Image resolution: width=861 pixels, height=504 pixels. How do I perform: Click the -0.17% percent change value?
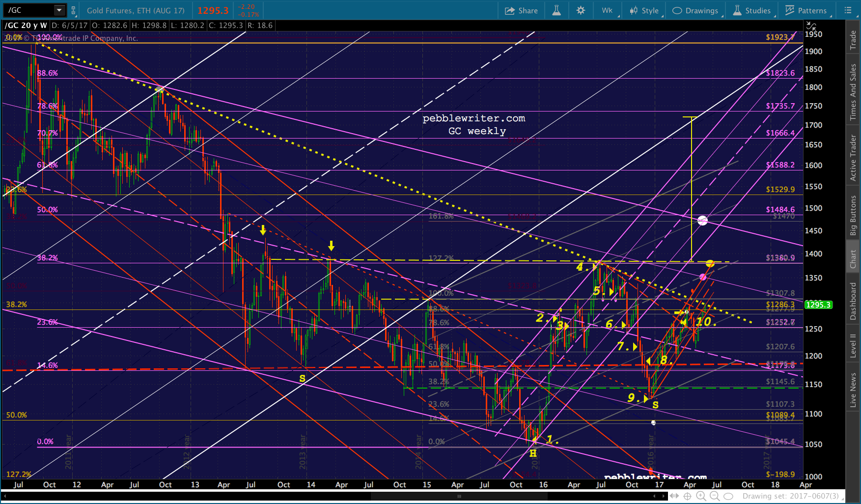pyautogui.click(x=249, y=15)
